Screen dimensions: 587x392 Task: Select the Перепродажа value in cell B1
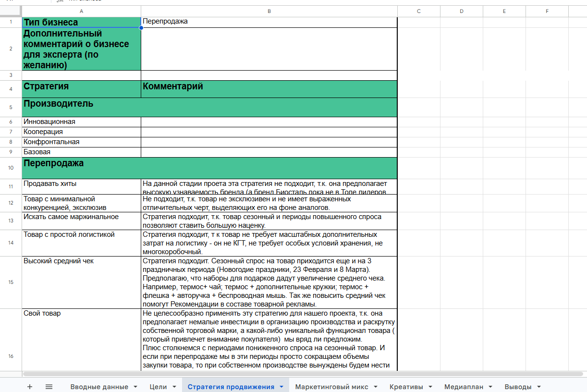coord(269,22)
